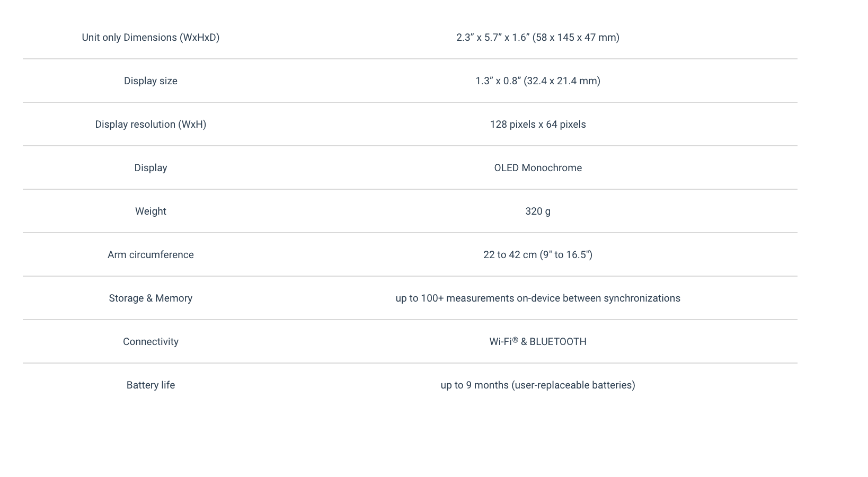This screenshot has width=868, height=477.
Task: Click the 'Unit only Dimensions (WxHxD)' label
Action: point(150,38)
